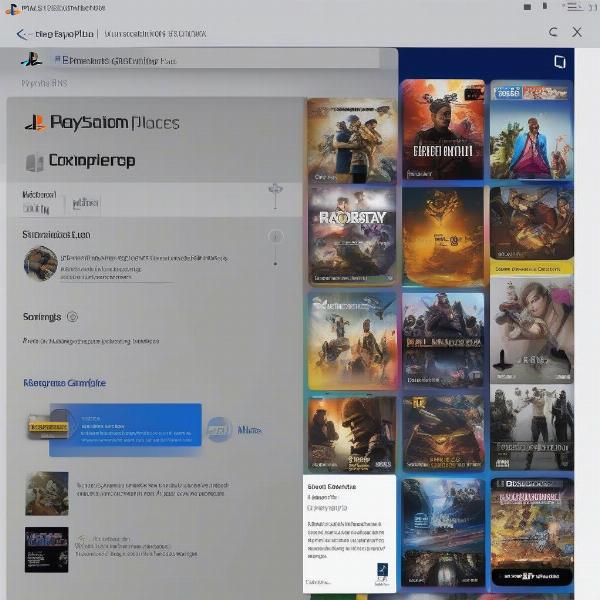Click the console icon beside 'Coxiopierop'
This screenshot has width=600, height=600.
34,162
